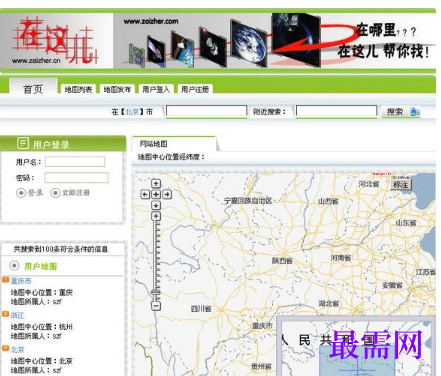
Task: Click overview inset map
Action: [x=356, y=346]
